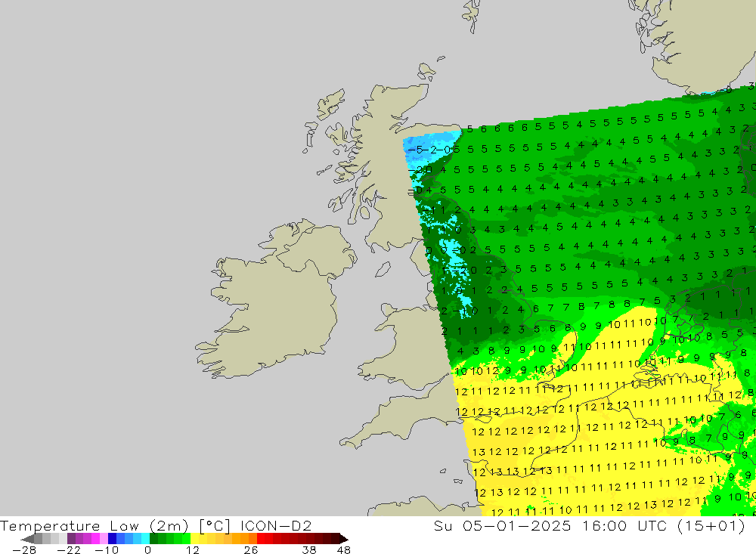Click the '12' legend scale label

click(193, 550)
